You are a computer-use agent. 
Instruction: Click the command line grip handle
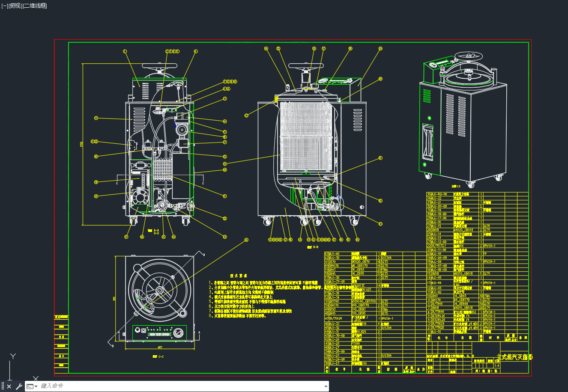pyautogui.click(x=3, y=386)
